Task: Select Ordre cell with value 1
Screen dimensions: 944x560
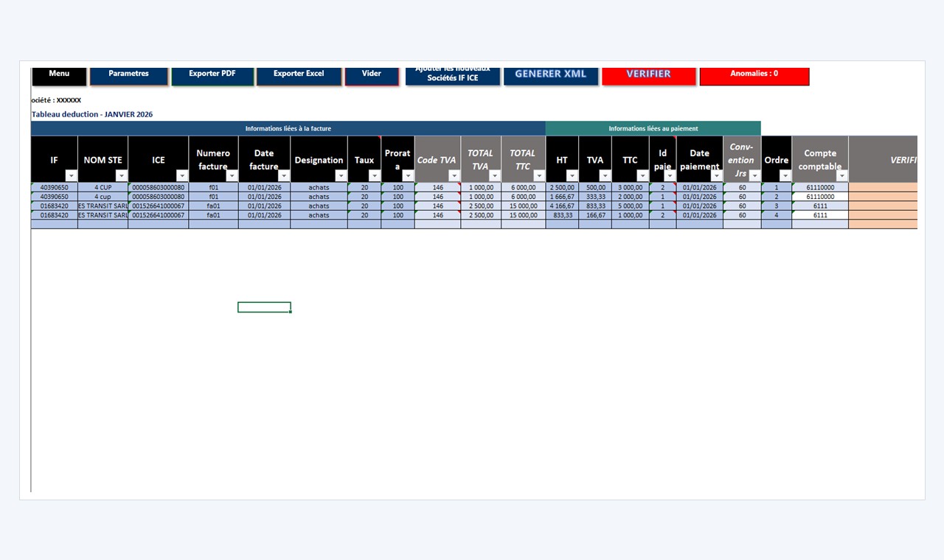Action: [x=777, y=187]
